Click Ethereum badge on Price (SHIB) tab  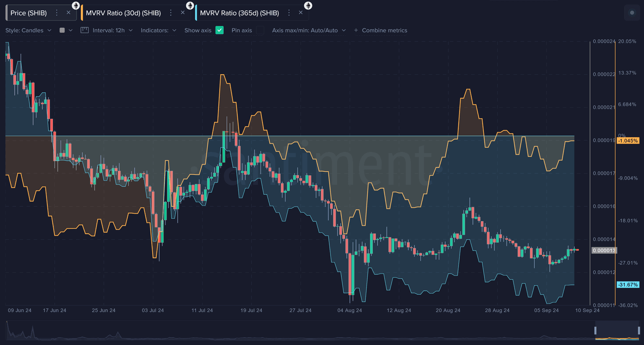[75, 5]
